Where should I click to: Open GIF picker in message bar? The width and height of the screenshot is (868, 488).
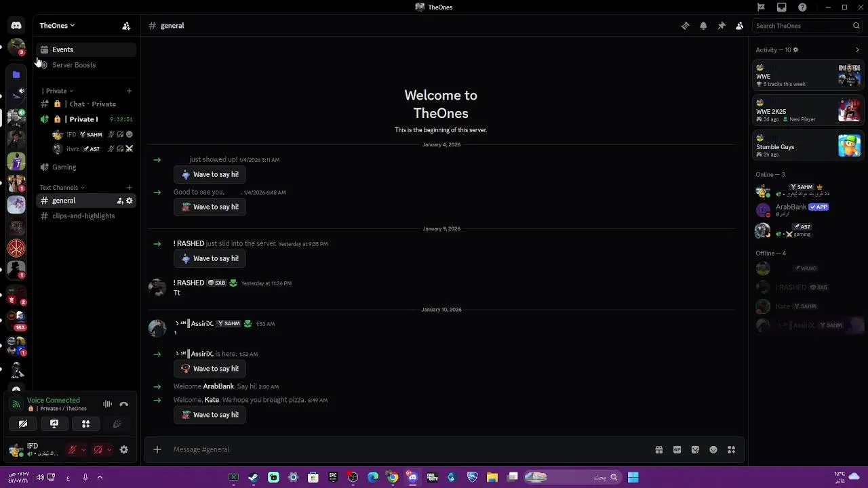677,449
